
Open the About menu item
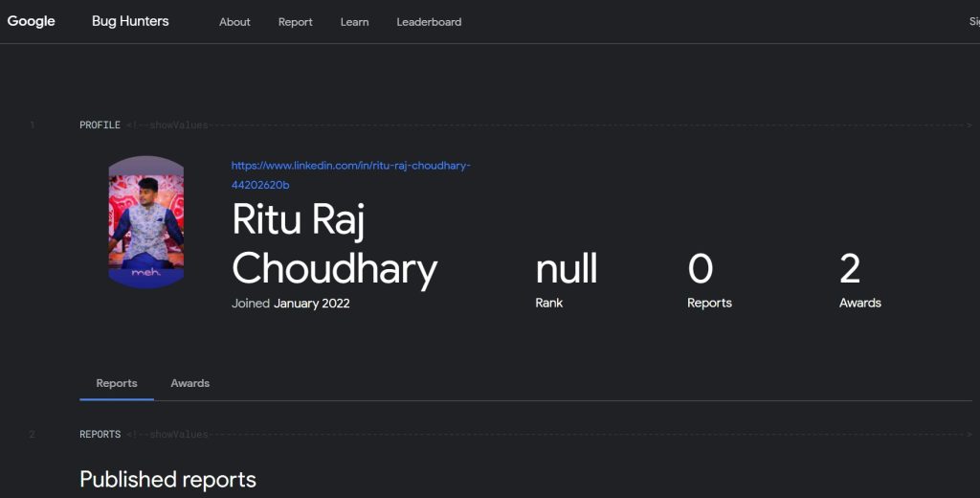tap(234, 22)
